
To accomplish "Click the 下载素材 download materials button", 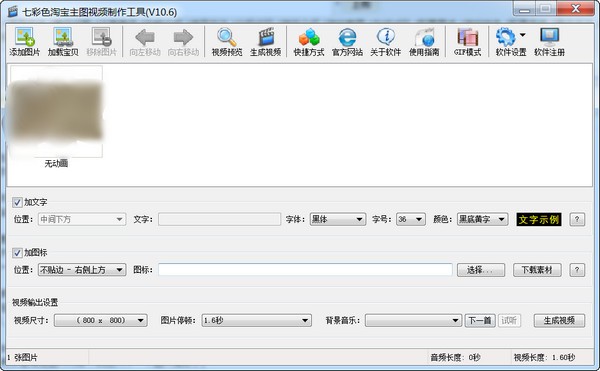I will click(x=537, y=270).
